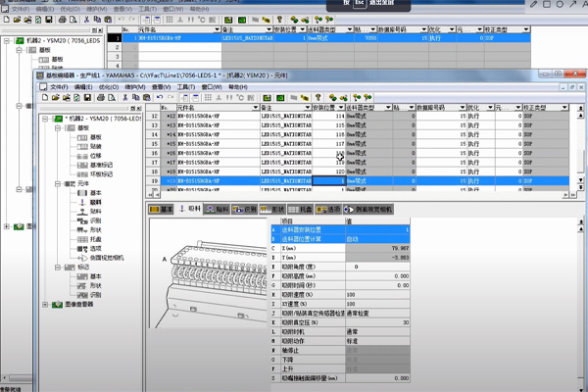Select row 15 in front component table
The width and height of the screenshot is (588, 392).
point(154,144)
